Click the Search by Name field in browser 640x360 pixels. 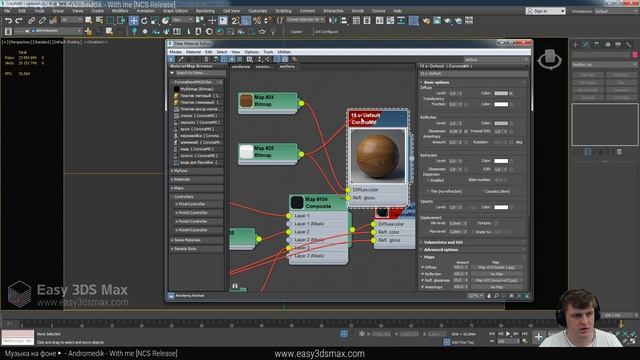(199, 73)
